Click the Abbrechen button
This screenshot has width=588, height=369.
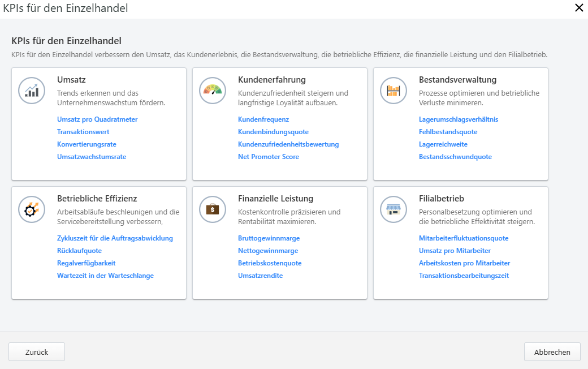(x=552, y=351)
